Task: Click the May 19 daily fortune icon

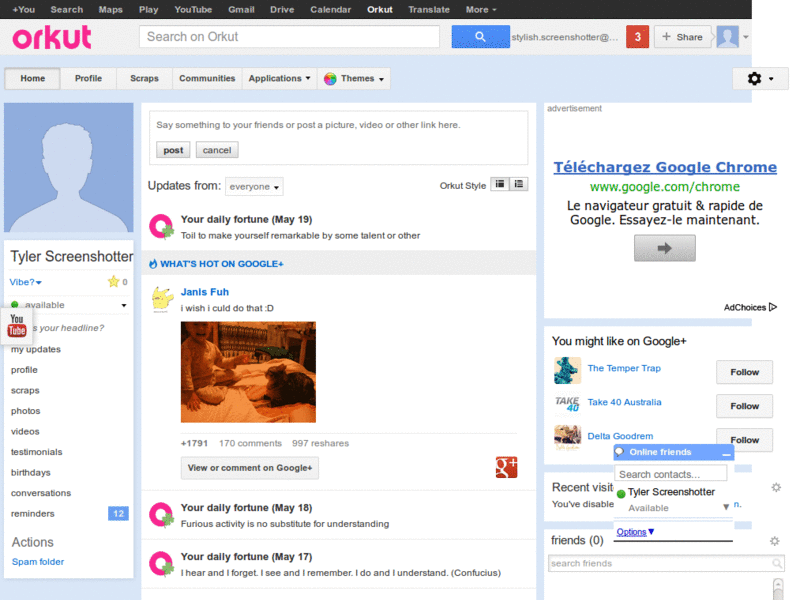Action: 161,227
